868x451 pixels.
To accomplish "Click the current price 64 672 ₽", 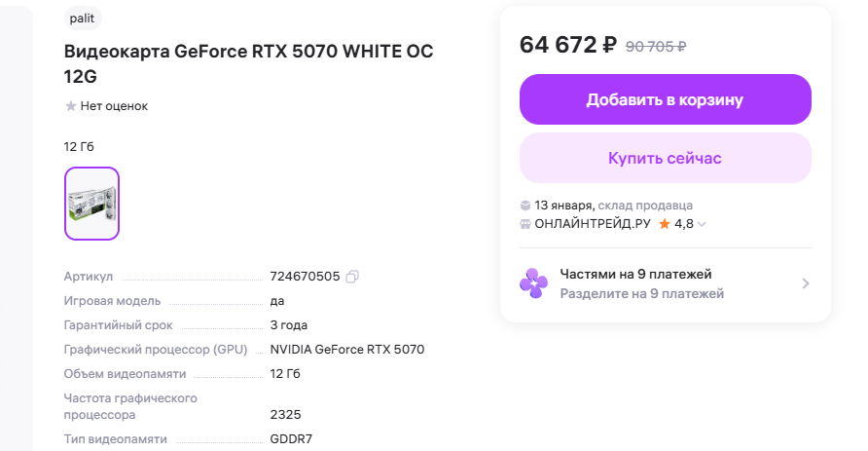I will [567, 45].
